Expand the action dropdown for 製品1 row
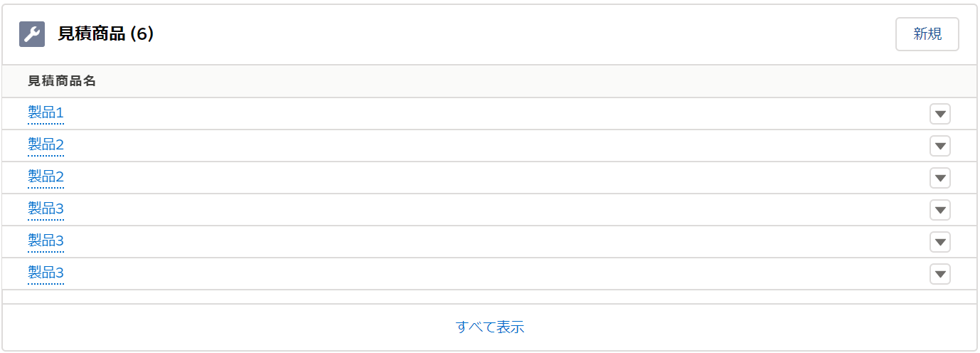Screen dimensions: 980x353 coord(939,114)
